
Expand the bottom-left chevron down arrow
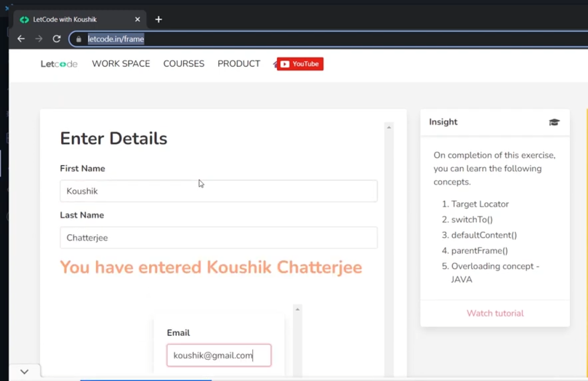pyautogui.click(x=24, y=371)
